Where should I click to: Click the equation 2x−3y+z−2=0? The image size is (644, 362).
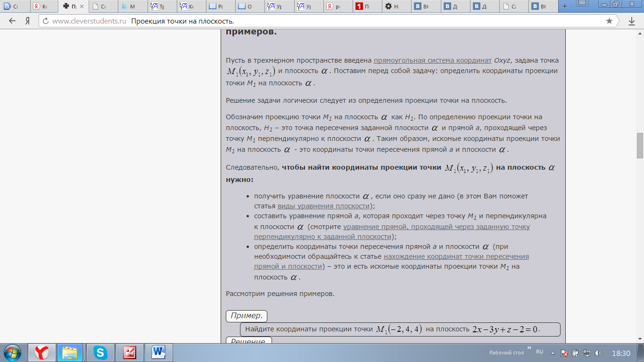pos(506,329)
